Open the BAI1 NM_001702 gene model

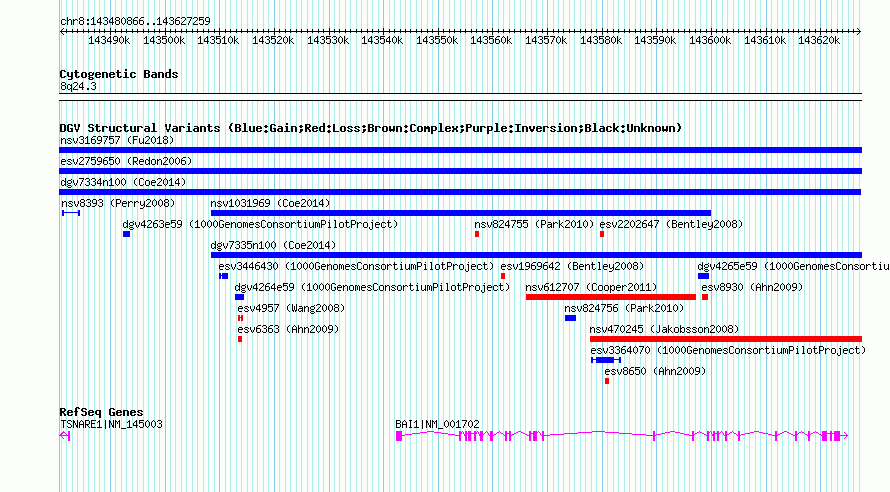[622, 435]
